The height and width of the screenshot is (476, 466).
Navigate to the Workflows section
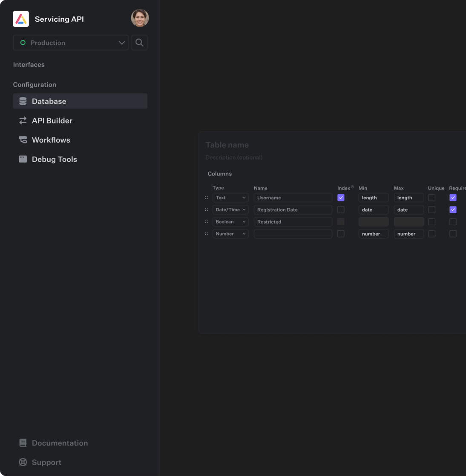tap(51, 140)
